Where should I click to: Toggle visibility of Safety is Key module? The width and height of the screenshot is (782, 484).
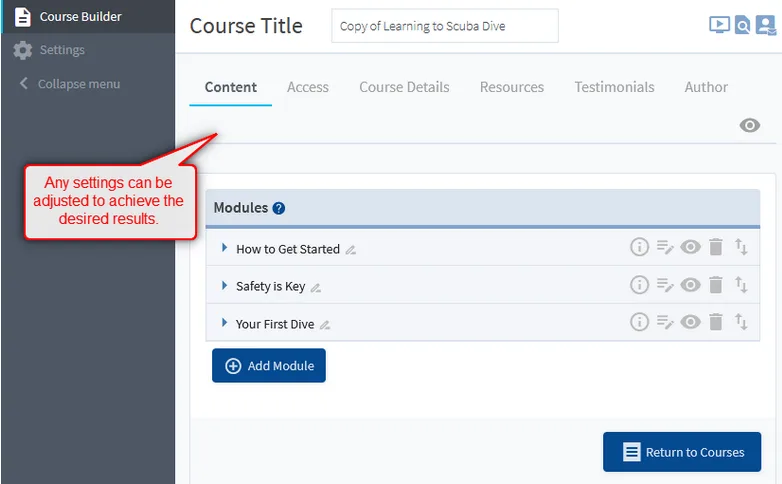690,285
